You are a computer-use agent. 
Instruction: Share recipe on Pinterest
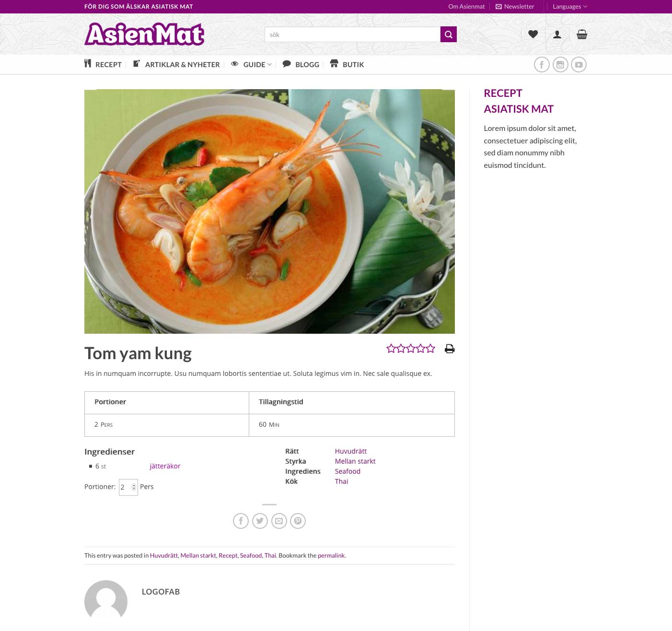pyautogui.click(x=298, y=521)
